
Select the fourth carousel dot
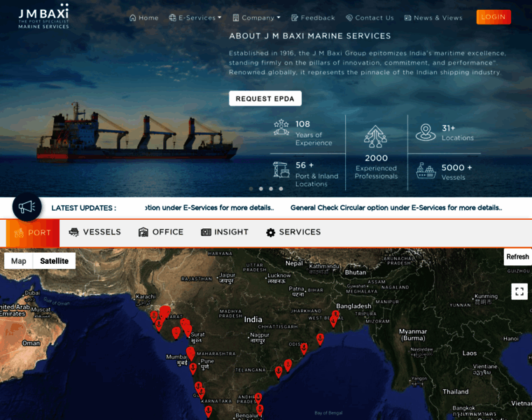(x=281, y=188)
